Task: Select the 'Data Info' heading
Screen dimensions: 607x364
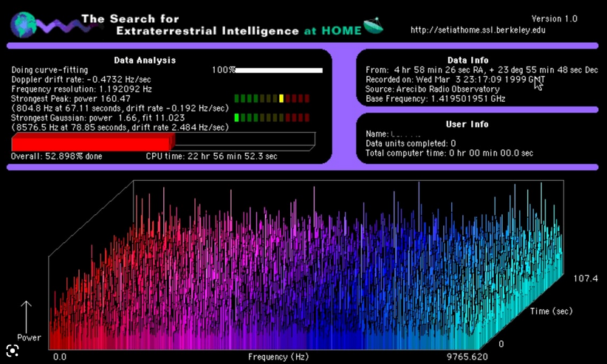Action: [467, 60]
